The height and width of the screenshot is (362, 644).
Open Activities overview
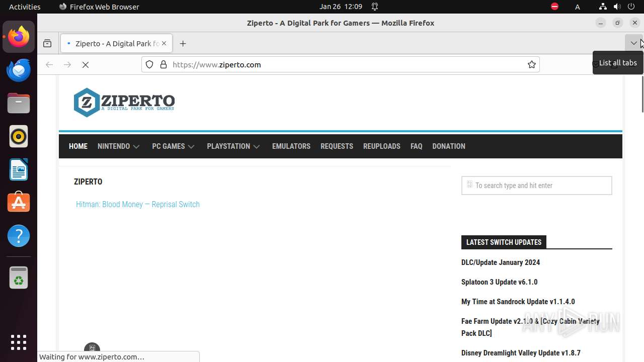[x=25, y=7]
